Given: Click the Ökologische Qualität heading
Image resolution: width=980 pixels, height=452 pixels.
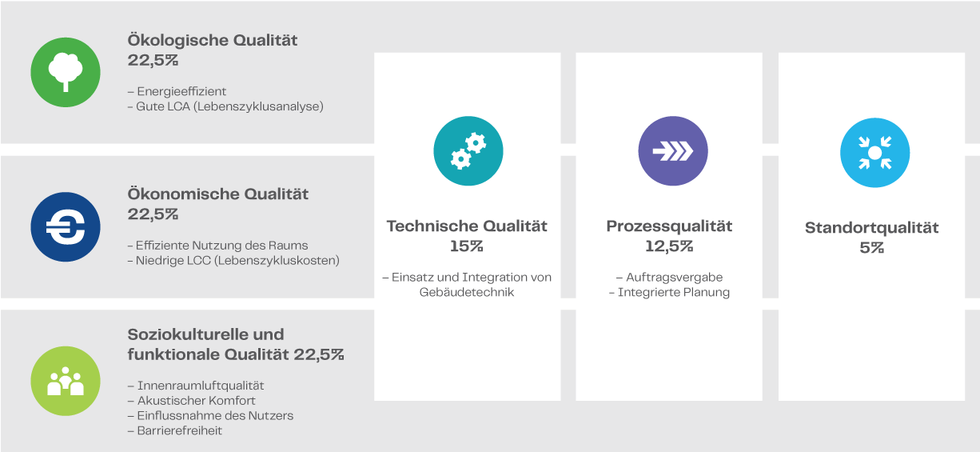Looking at the screenshot, I should (x=213, y=40).
